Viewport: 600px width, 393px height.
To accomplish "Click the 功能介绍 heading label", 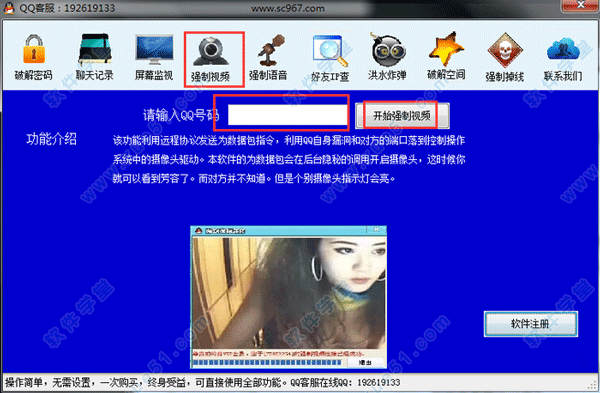I will [x=52, y=139].
